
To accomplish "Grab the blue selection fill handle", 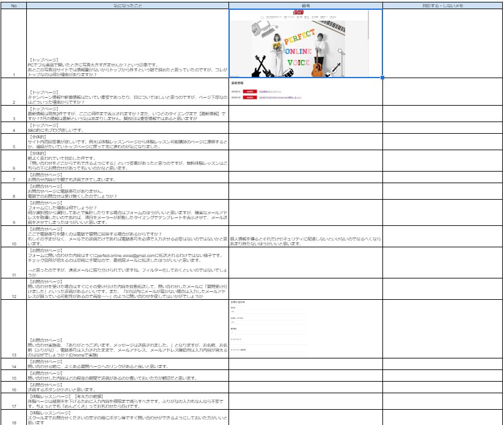I will 382,78.
